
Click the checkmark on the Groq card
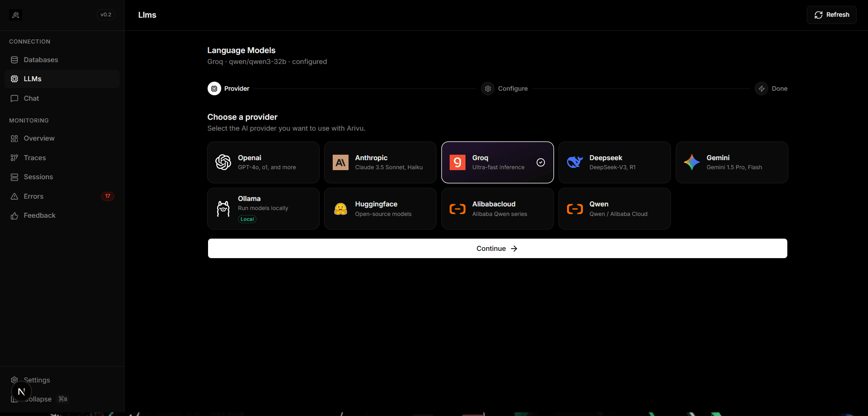pos(541,162)
